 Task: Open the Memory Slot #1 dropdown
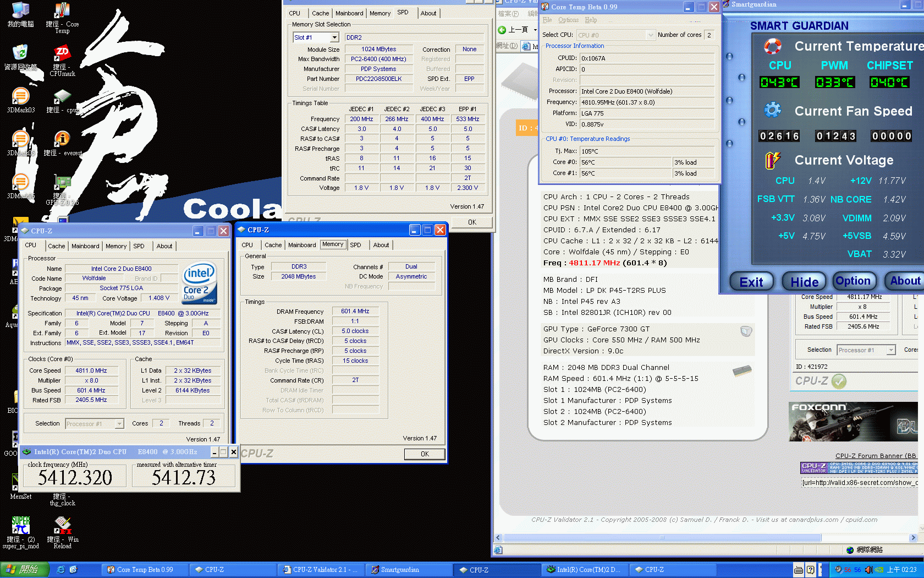(x=334, y=37)
